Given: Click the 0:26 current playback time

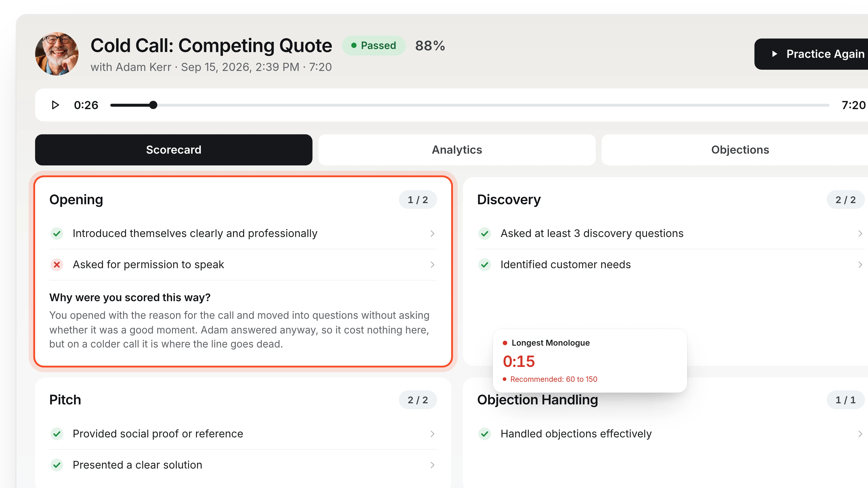Looking at the screenshot, I should (86, 105).
